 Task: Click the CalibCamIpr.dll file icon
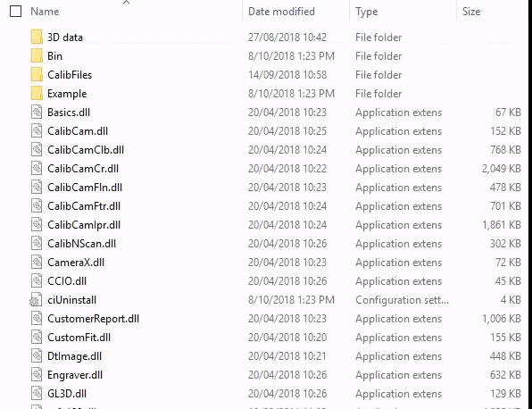click(x=37, y=224)
